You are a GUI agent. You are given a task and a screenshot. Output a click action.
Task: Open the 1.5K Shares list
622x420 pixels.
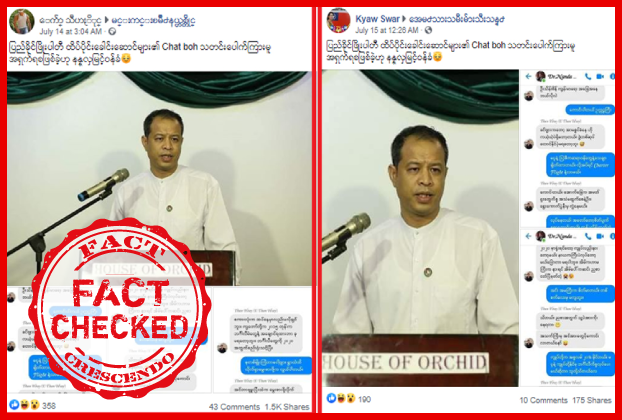(287, 407)
